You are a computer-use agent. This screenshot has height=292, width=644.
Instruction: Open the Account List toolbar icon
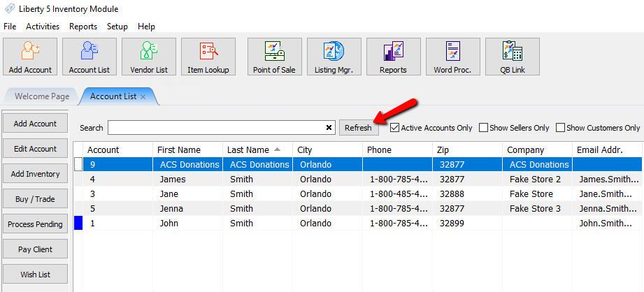click(90, 57)
